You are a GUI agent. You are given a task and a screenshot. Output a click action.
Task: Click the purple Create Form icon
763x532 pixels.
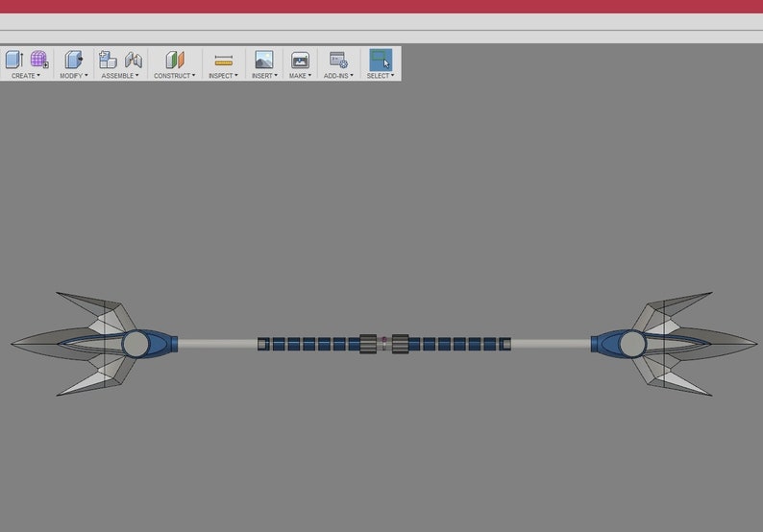(39, 60)
